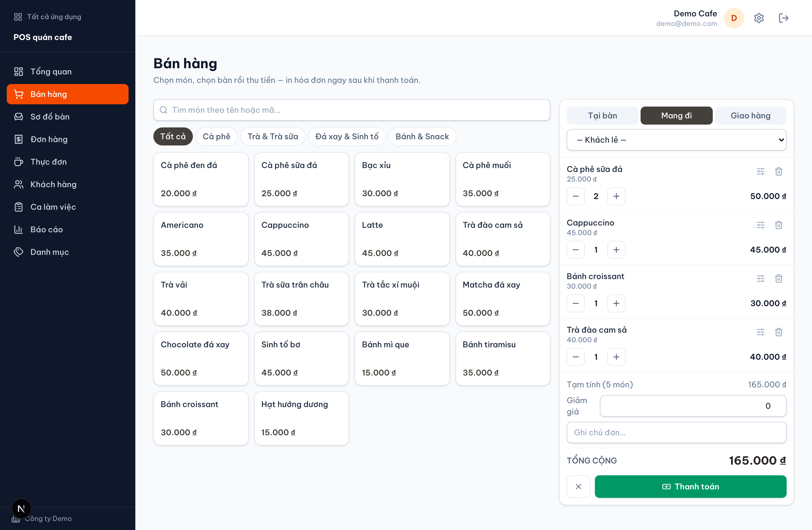Clear the cart with the X button
This screenshot has height=530, width=812.
tap(578, 486)
